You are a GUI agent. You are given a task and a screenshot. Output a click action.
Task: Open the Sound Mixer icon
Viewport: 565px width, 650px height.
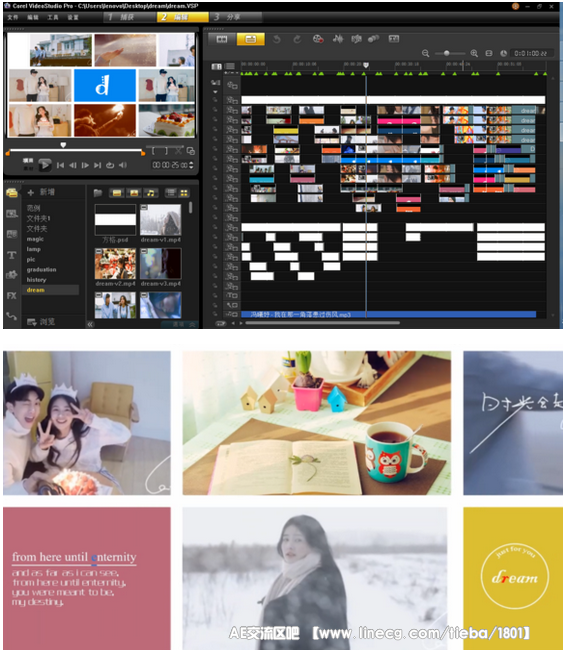pyautogui.click(x=337, y=39)
